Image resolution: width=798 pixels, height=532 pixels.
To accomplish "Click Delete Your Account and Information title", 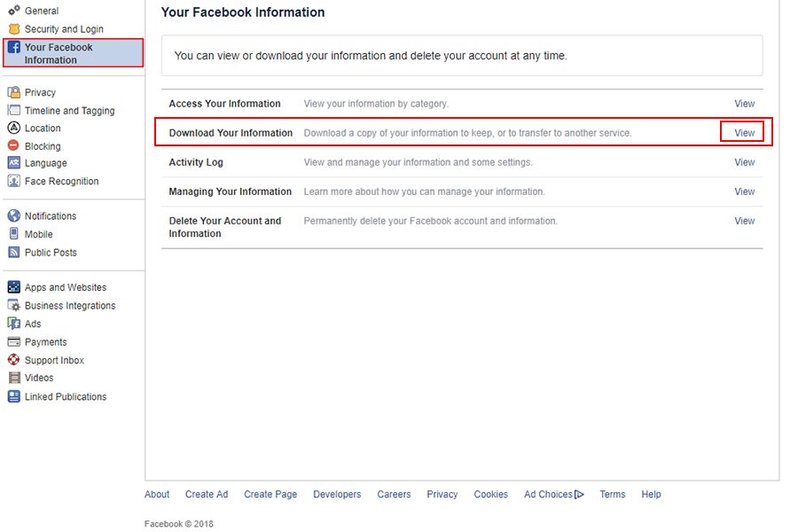I will click(x=225, y=227).
